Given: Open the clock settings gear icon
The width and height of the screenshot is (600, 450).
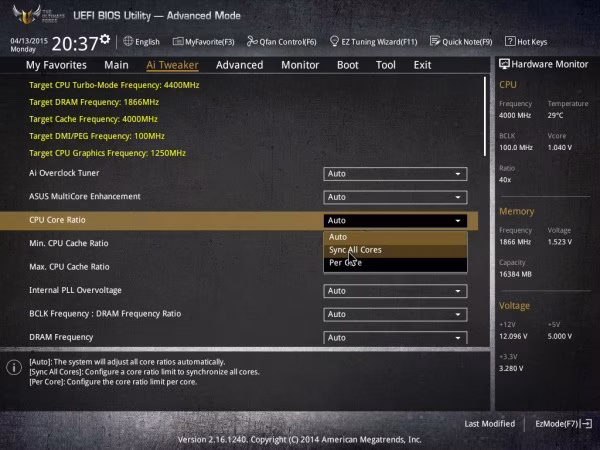Looking at the screenshot, I should point(105,39).
